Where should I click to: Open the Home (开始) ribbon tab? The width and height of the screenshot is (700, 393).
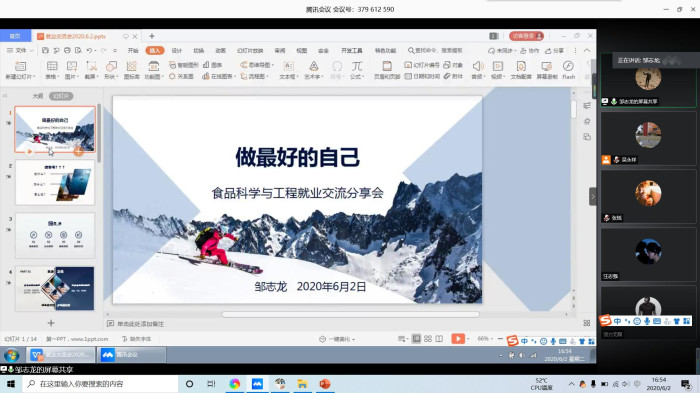(x=133, y=50)
